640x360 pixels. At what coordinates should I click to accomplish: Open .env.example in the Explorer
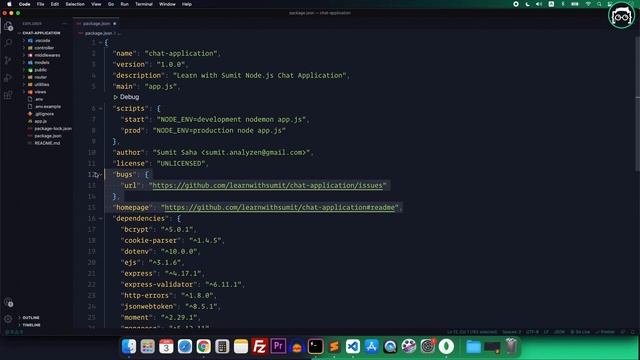coord(48,107)
